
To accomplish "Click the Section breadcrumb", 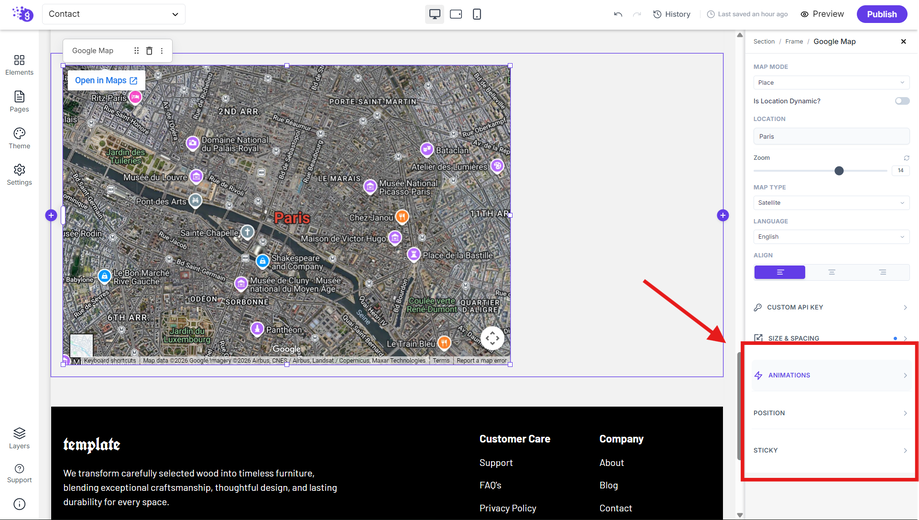I will [x=764, y=42].
